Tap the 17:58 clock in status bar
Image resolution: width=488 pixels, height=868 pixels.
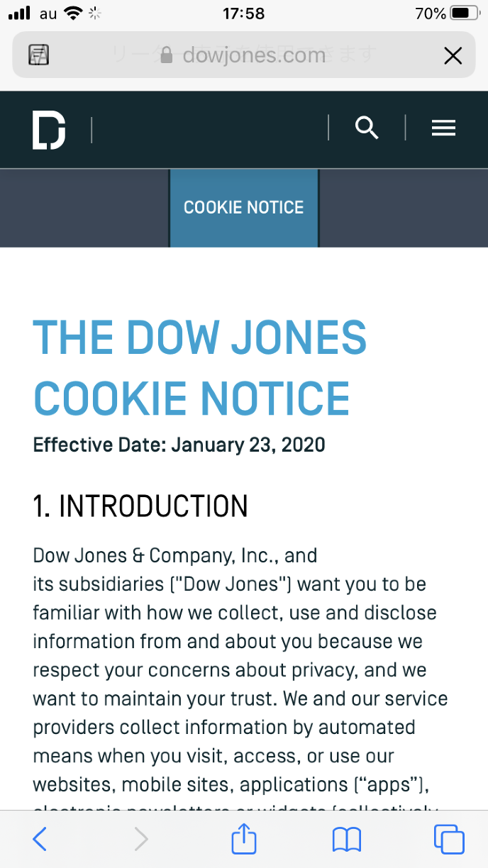tap(243, 13)
